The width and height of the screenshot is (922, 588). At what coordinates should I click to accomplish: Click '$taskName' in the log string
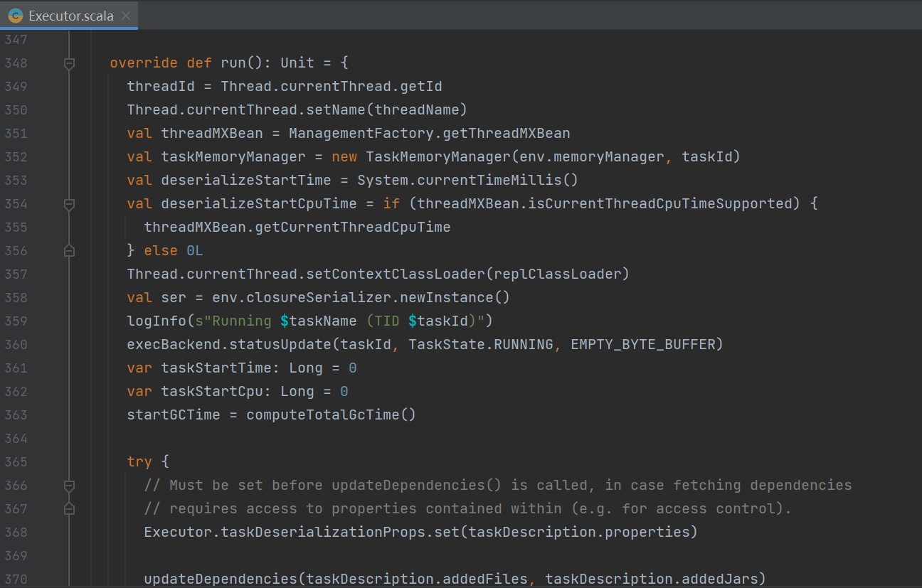(319, 321)
